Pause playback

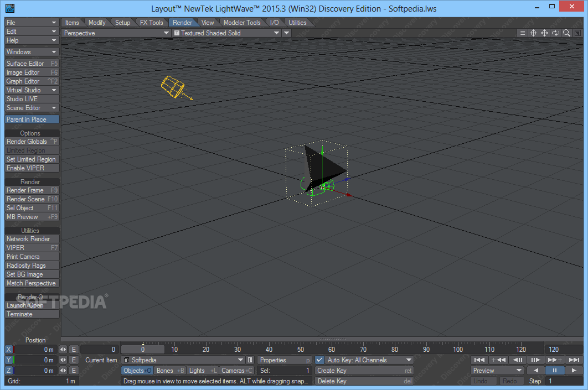point(555,370)
